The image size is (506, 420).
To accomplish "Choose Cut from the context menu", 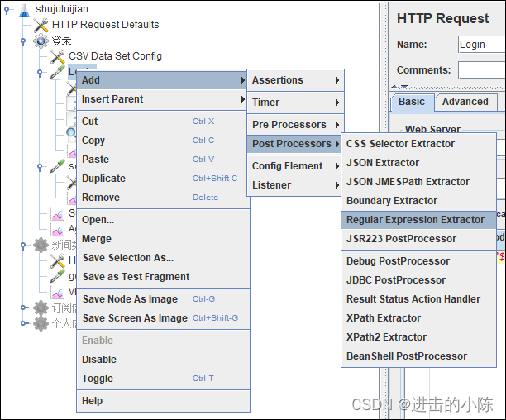I will [x=162, y=122].
